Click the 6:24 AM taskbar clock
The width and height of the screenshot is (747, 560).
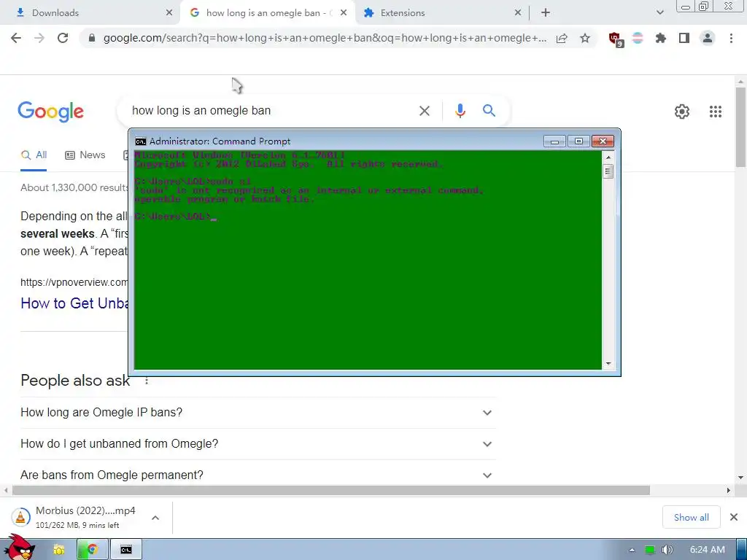tap(708, 550)
